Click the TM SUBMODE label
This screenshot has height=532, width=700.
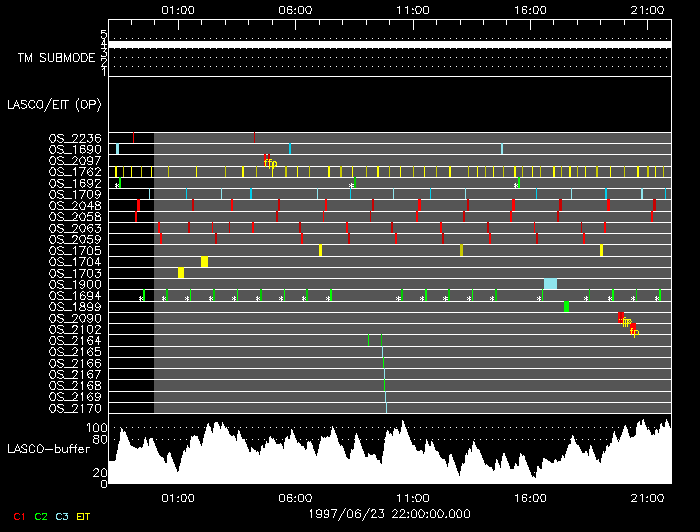[x=56, y=58]
